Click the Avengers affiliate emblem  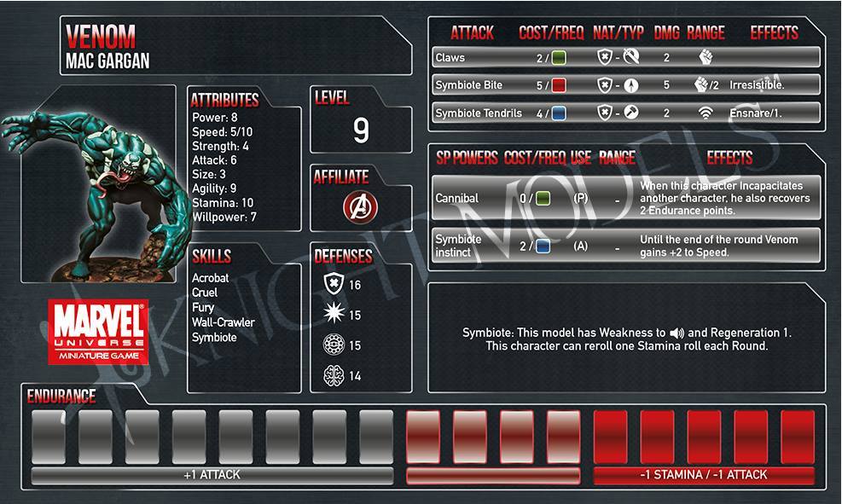click(360, 207)
